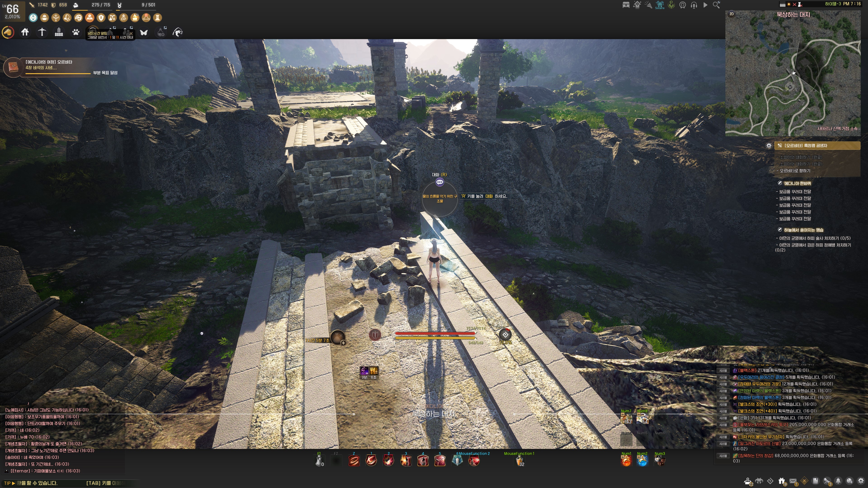Open the paw pet icon

76,32
